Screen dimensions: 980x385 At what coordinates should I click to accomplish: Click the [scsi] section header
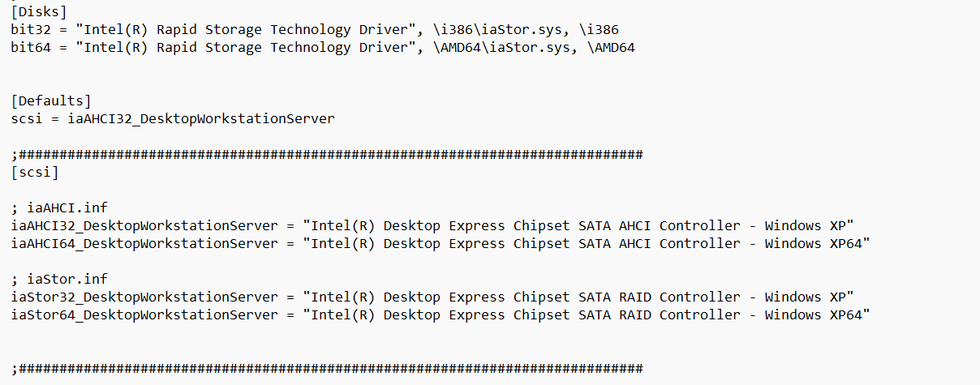click(x=36, y=172)
